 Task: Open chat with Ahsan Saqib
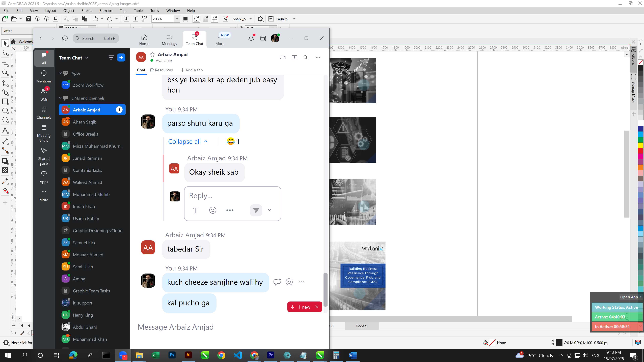coord(92,122)
